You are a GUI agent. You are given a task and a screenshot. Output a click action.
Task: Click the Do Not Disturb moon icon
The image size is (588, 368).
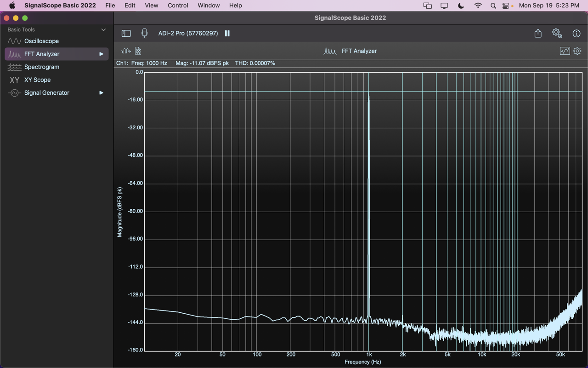(461, 6)
